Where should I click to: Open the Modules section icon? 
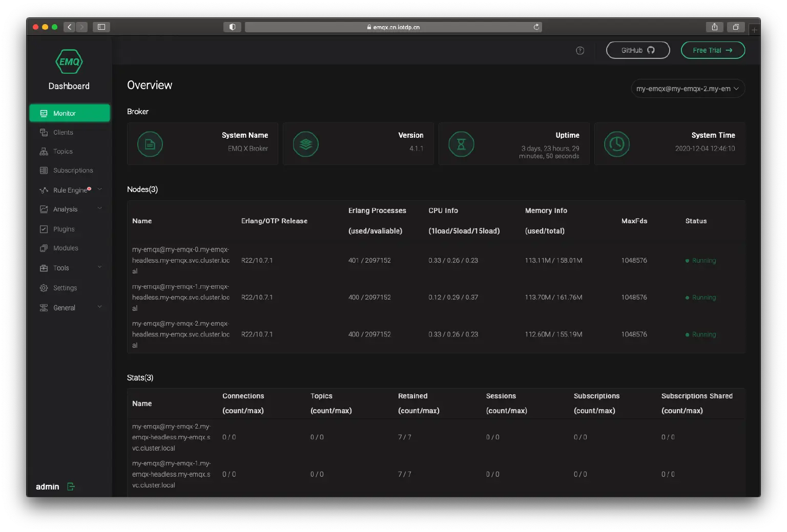click(x=44, y=248)
